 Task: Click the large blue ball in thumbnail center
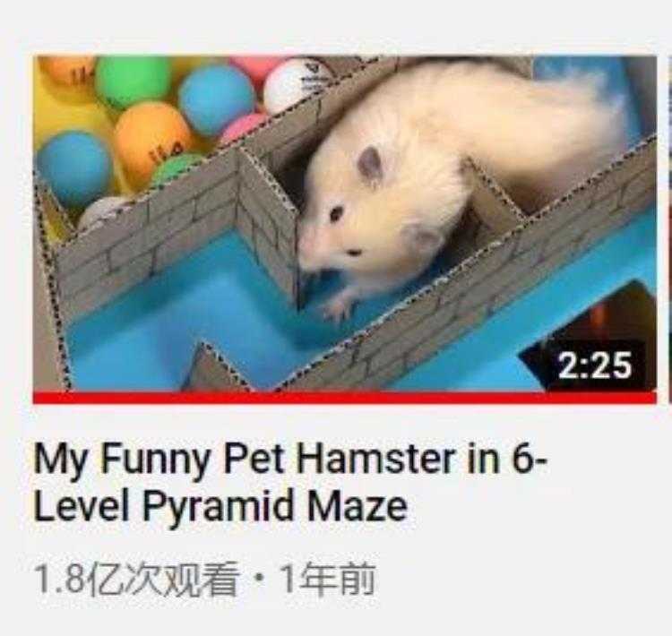tap(217, 99)
